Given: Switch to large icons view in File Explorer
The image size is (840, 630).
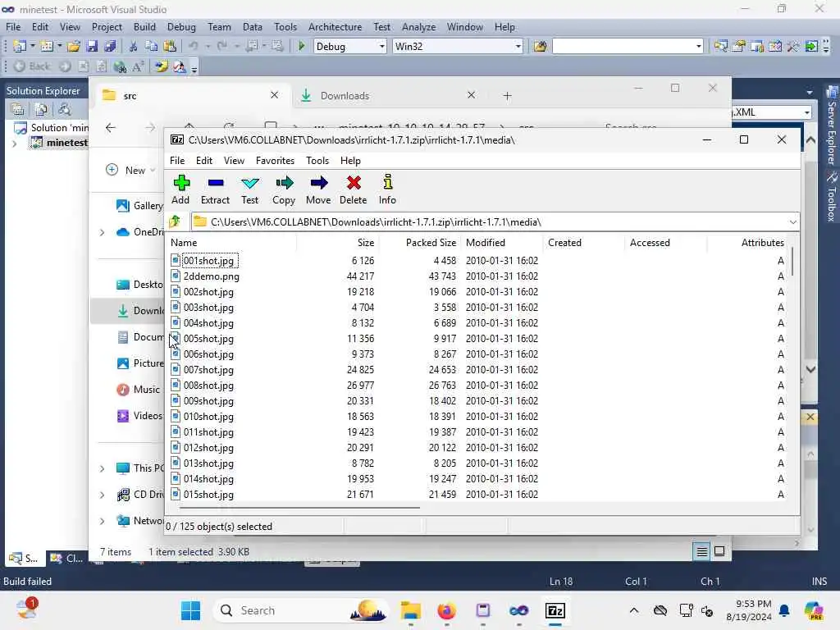Looking at the screenshot, I should tap(719, 551).
